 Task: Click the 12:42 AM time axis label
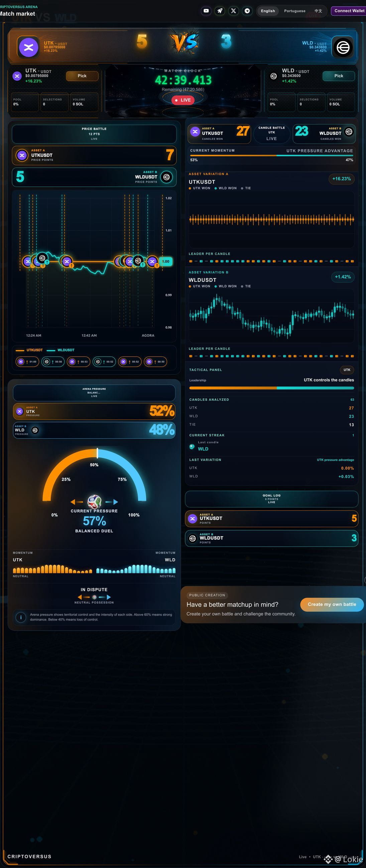[89, 335]
